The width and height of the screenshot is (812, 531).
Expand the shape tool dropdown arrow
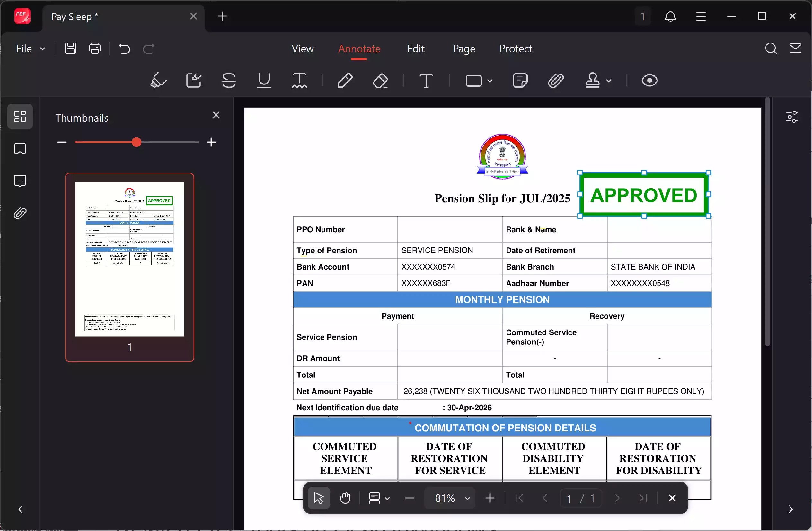pyautogui.click(x=490, y=81)
